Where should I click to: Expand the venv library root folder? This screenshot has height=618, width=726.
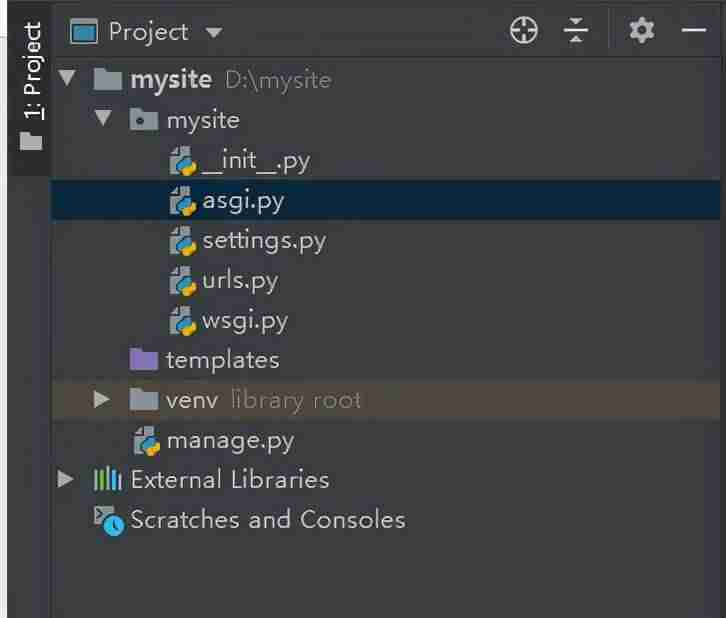click(101, 399)
